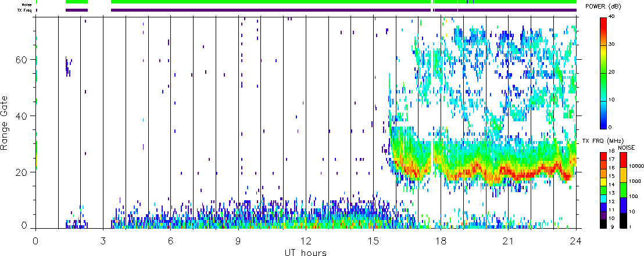Click the 24 tick label on UT hours axis
The height and width of the screenshot is (256, 644).
tap(576, 240)
